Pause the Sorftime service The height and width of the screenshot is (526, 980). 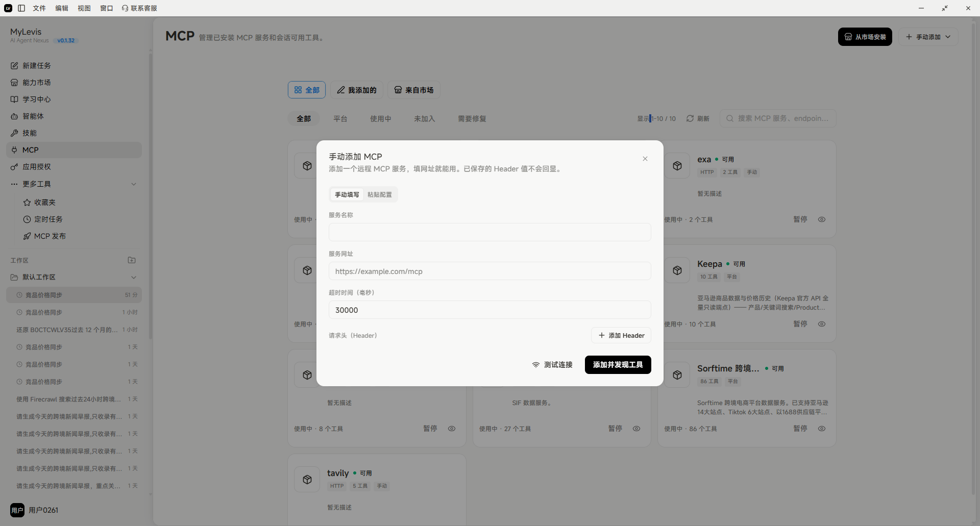[x=800, y=429]
